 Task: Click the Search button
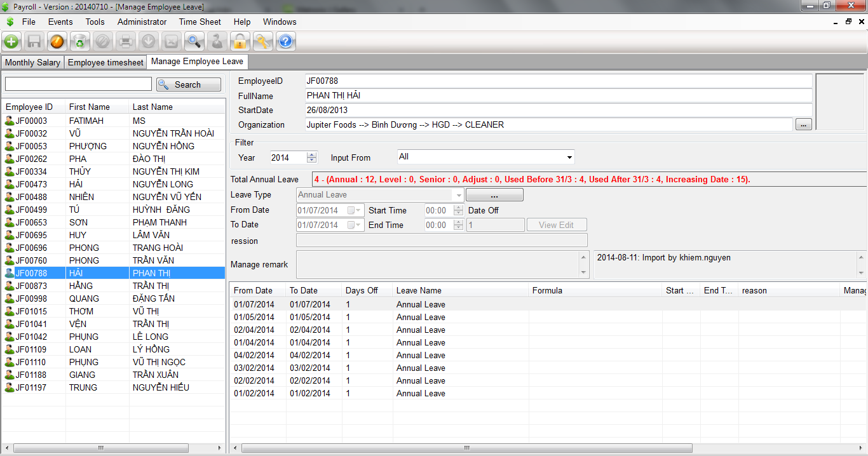[x=189, y=84]
